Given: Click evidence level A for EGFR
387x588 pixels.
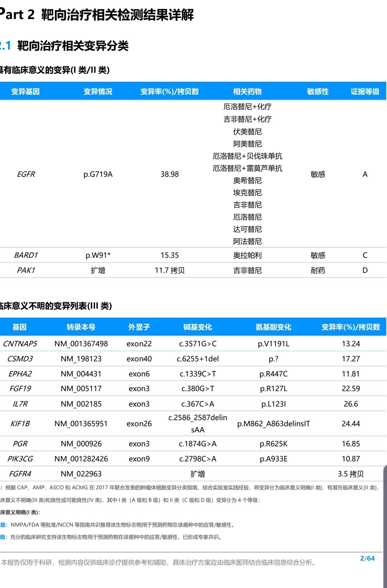Looking at the screenshot, I should point(365,174).
